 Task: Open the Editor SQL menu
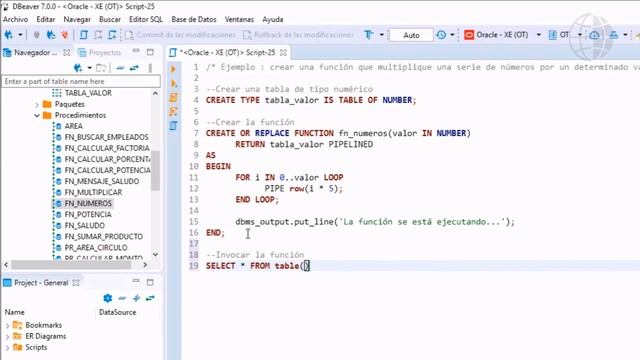pos(146,19)
